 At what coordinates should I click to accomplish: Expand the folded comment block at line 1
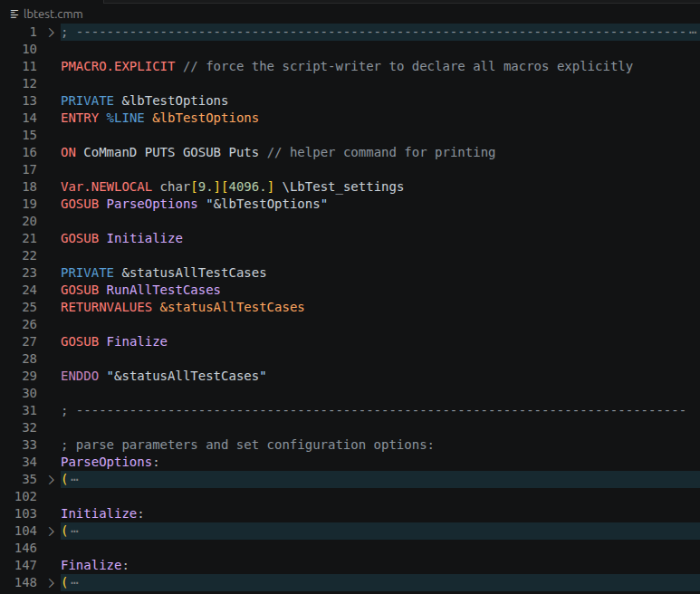(51, 33)
